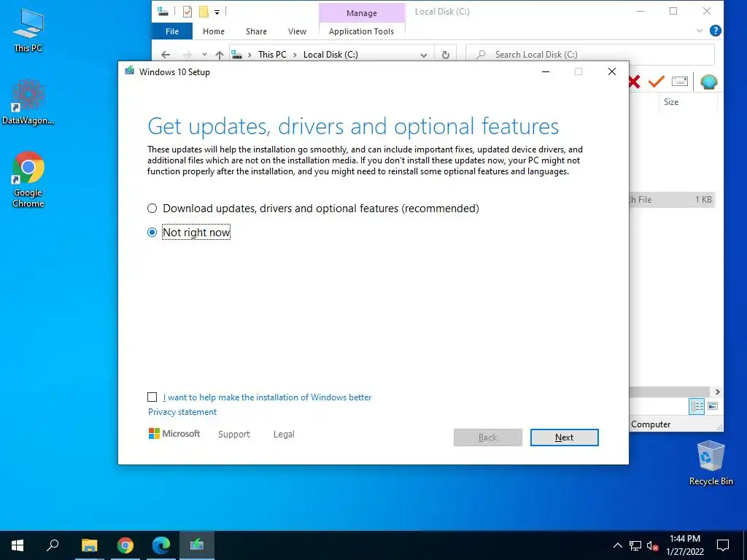The image size is (747, 560).
Task: Click the Windows 10 Setup title icon
Action: click(x=129, y=71)
